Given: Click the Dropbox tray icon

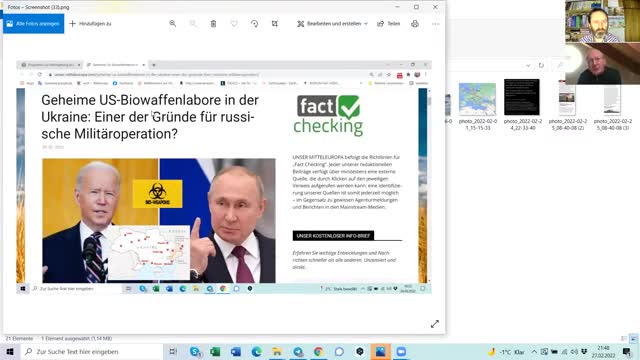Looking at the screenshot, I should coord(584,352).
